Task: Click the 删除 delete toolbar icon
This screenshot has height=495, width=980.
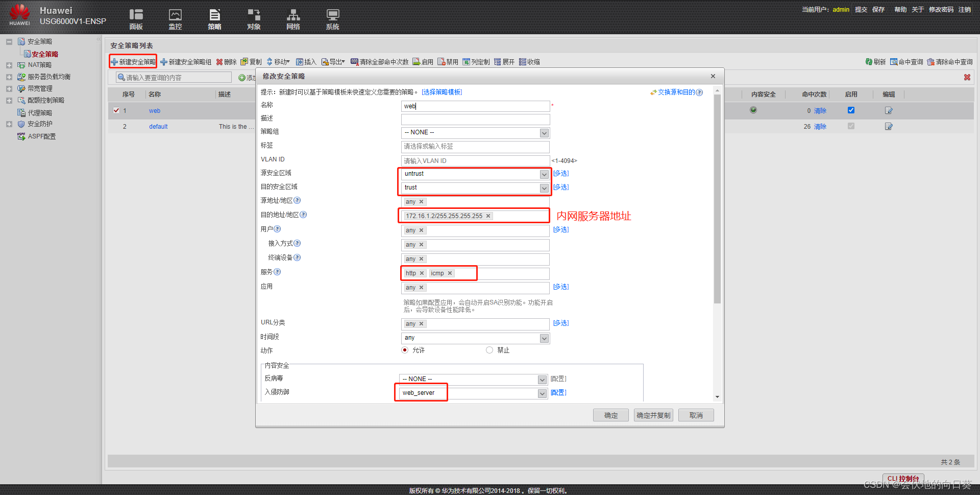Action: point(226,61)
